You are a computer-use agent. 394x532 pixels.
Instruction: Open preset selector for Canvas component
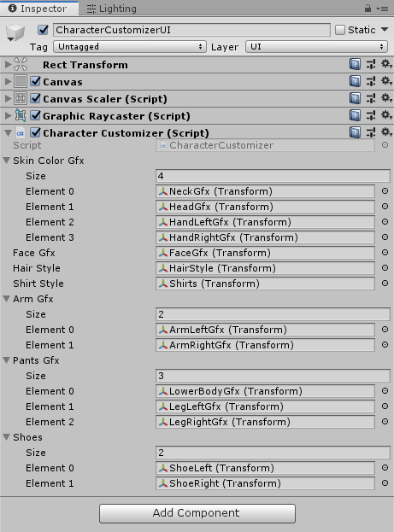371,81
